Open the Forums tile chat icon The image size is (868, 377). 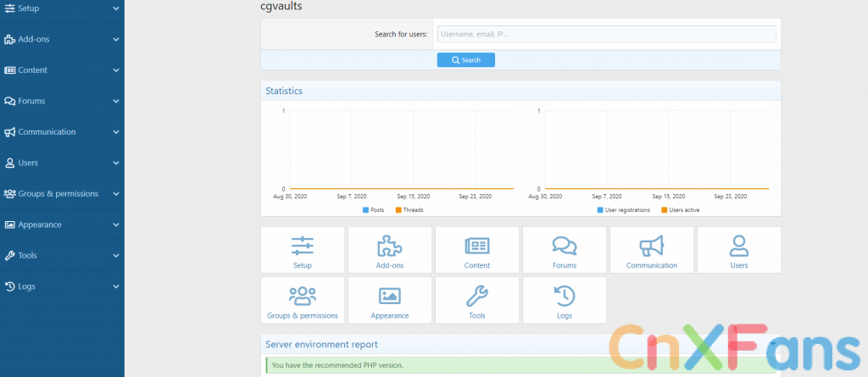[564, 245]
